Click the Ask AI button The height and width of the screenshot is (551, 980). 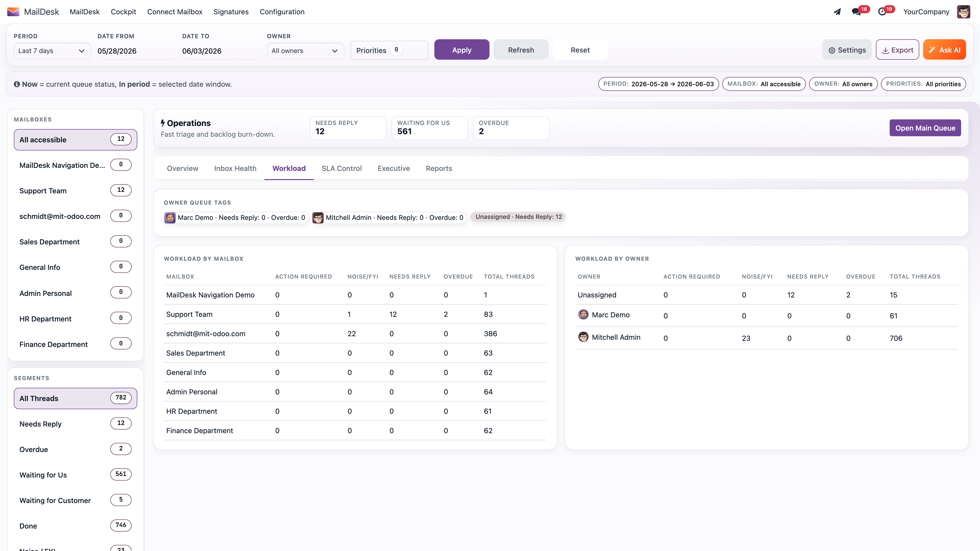945,50
